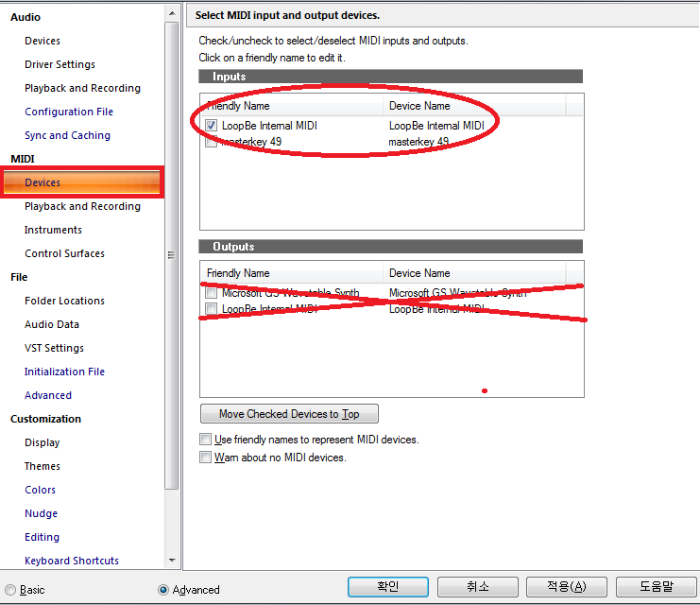Viewport: 700px width, 605px height.
Task: Click Move Checked Devices to Top
Action: (289, 414)
